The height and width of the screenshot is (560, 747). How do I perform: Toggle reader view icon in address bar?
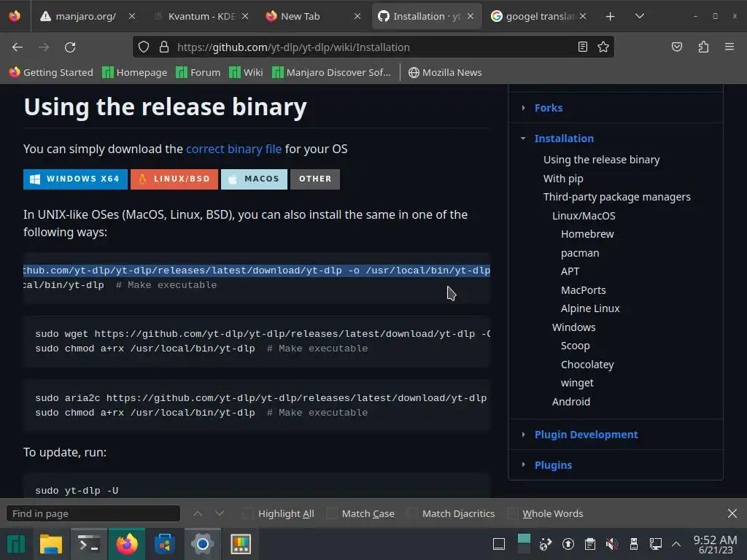[583, 47]
